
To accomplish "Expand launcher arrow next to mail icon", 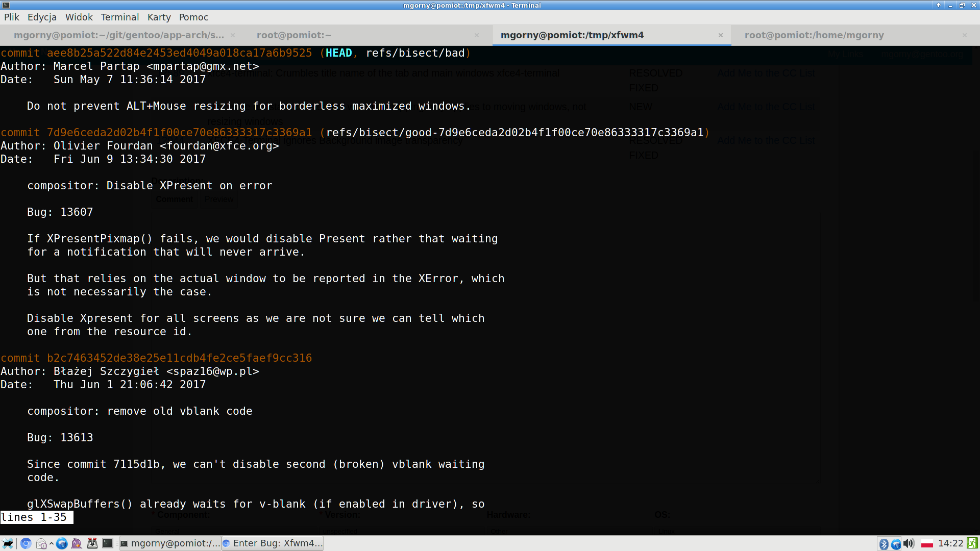I will (52, 543).
